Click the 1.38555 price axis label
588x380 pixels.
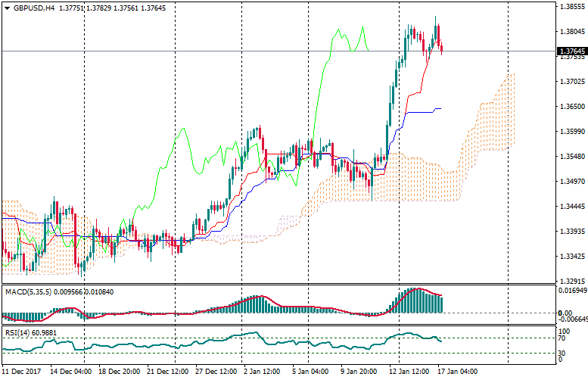tap(571, 7)
